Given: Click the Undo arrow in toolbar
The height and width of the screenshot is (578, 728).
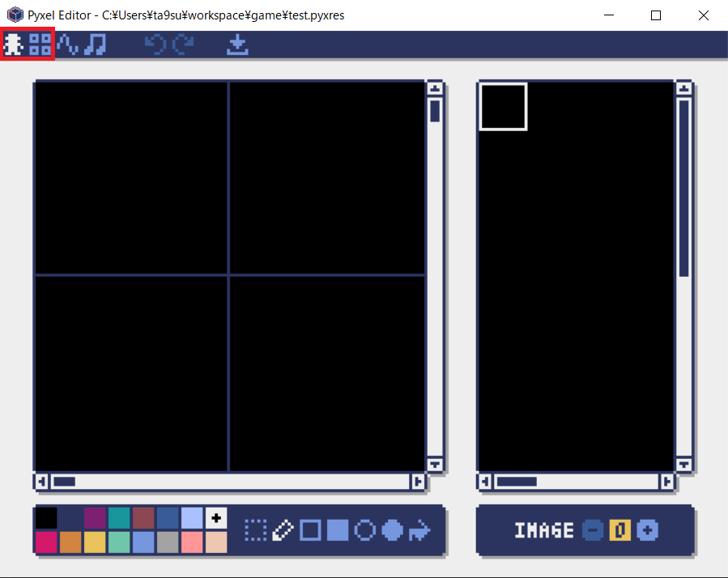Looking at the screenshot, I should [x=155, y=45].
